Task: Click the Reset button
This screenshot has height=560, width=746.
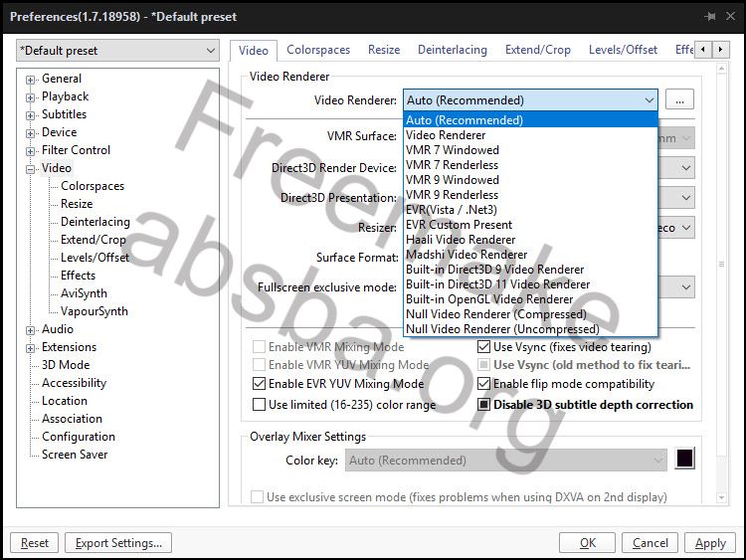Action: 34,543
